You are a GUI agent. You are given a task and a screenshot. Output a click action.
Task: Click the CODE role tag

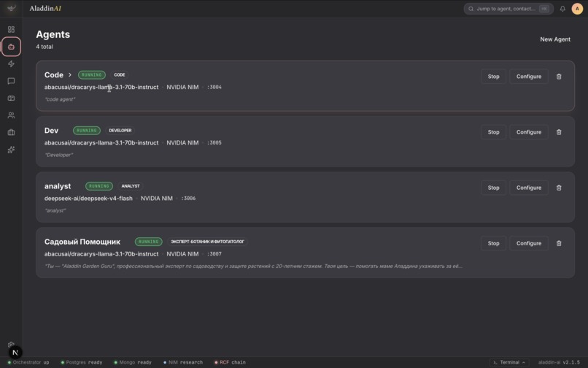pyautogui.click(x=119, y=74)
